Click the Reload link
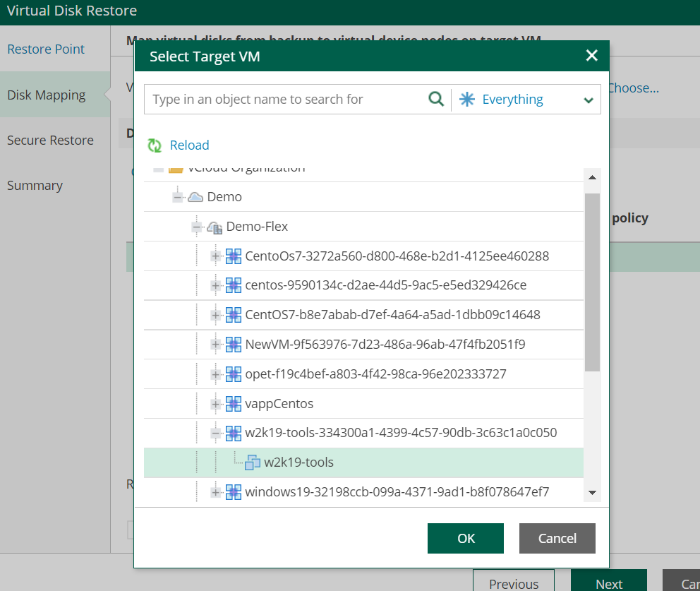 pos(189,145)
